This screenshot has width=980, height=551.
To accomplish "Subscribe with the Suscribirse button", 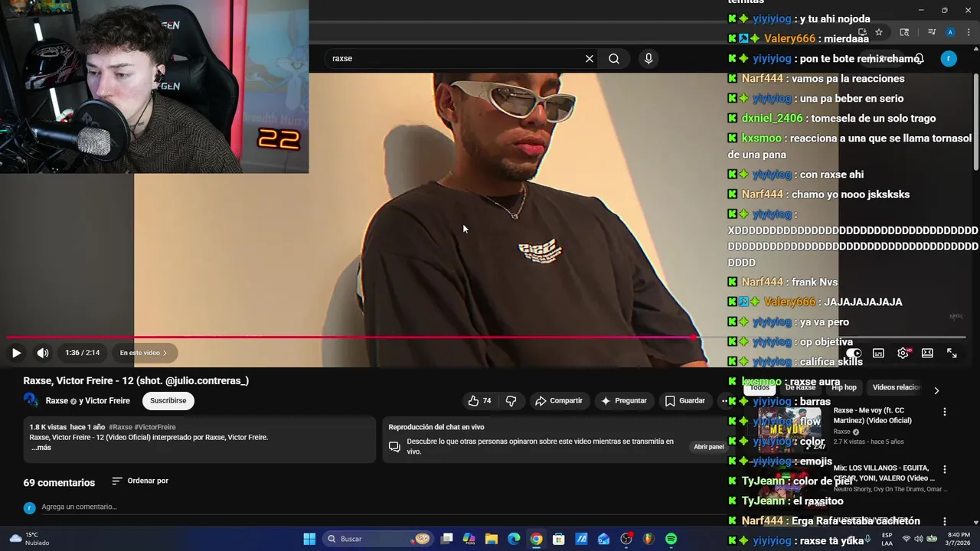I will (168, 401).
